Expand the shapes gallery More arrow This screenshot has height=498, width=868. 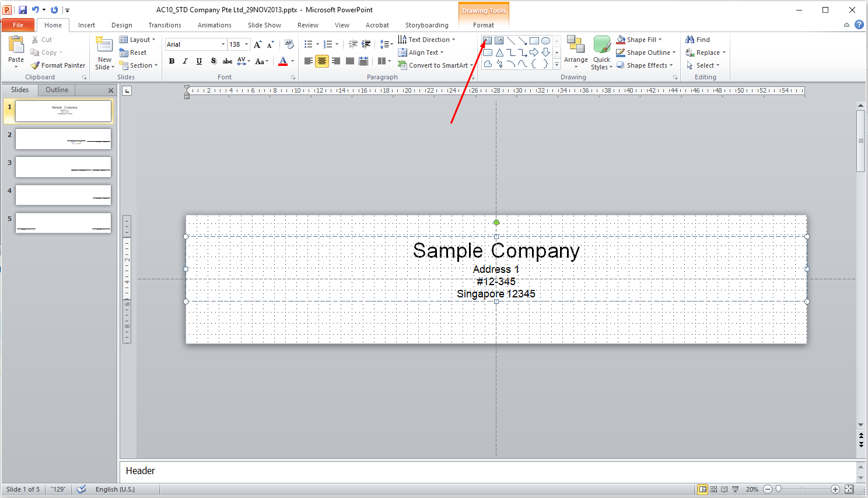(x=557, y=65)
